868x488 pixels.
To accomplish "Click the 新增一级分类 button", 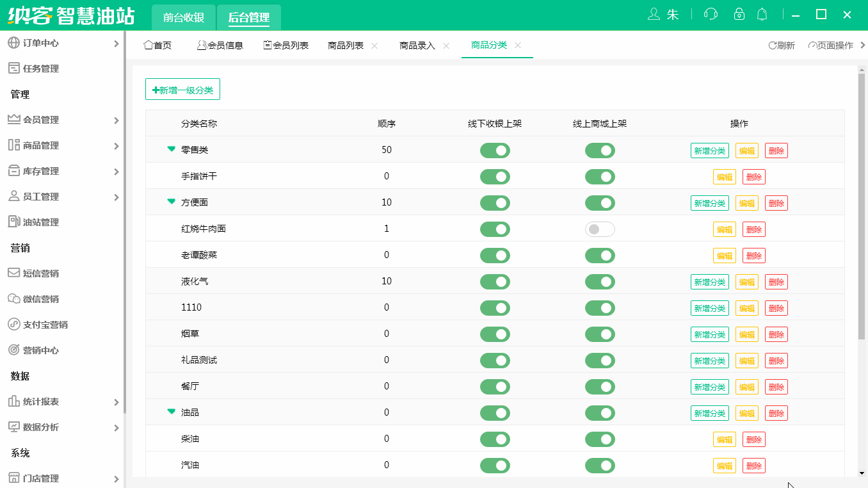I will click(x=182, y=89).
